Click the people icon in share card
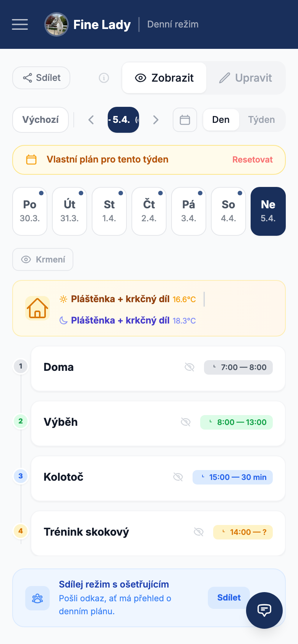298x644 pixels. click(x=37, y=597)
